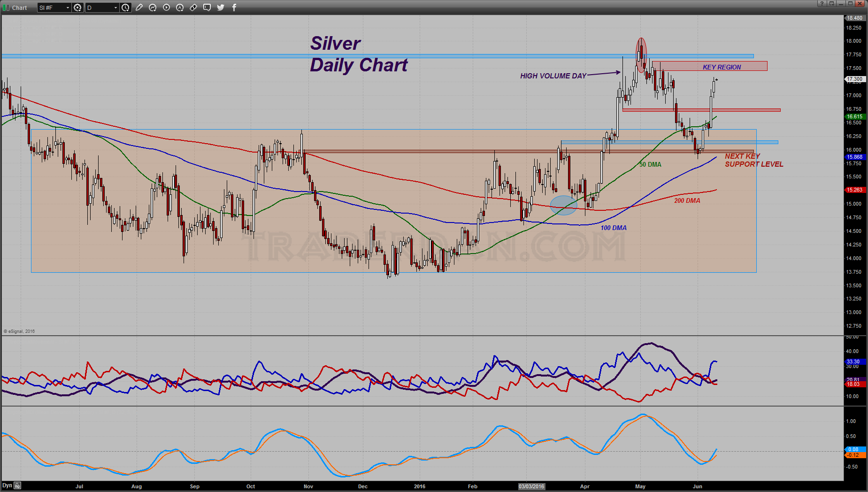Open the circled A alerts icon
The width and height of the screenshot is (868, 492).
click(x=180, y=8)
